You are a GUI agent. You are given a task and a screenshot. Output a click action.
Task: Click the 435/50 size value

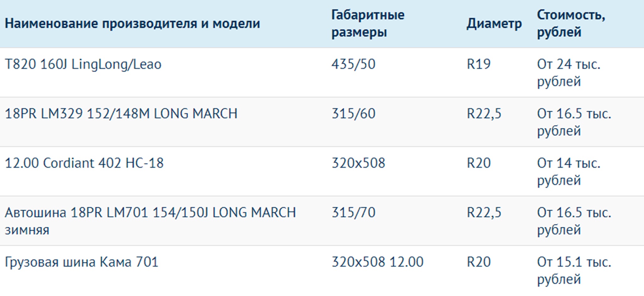tap(353, 64)
